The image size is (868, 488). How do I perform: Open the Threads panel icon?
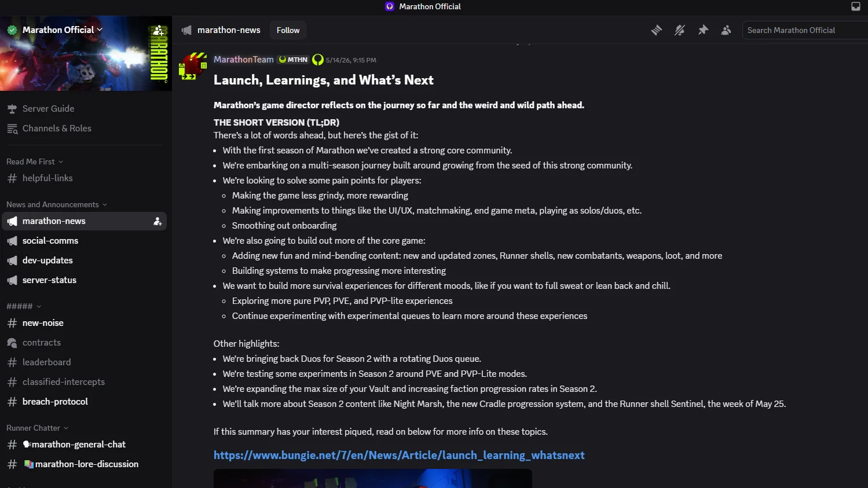click(x=657, y=30)
